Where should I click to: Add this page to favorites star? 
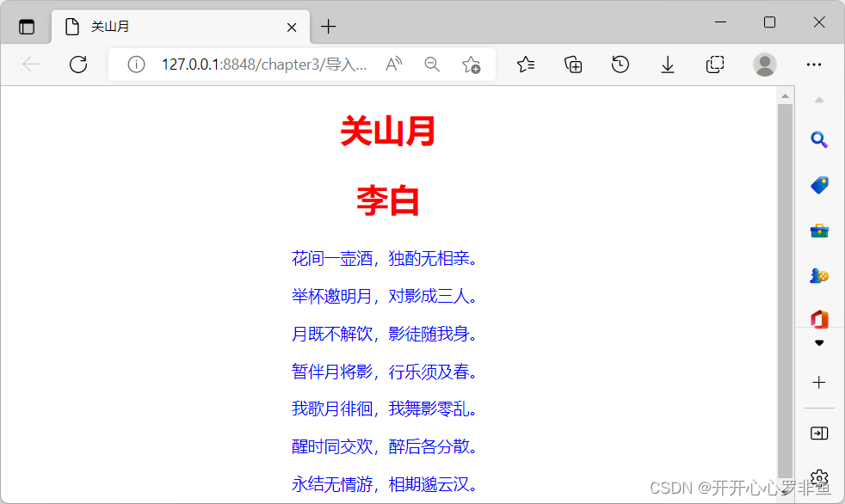[x=471, y=65]
